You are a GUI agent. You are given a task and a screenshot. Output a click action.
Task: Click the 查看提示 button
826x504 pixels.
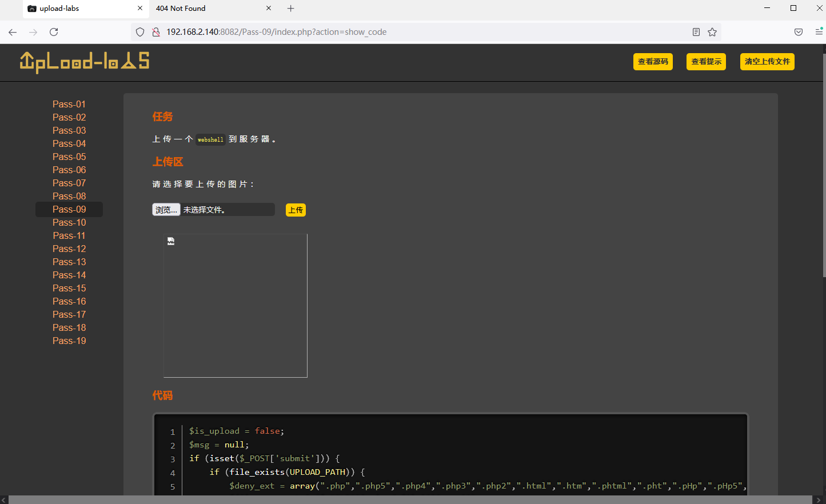[706, 62]
